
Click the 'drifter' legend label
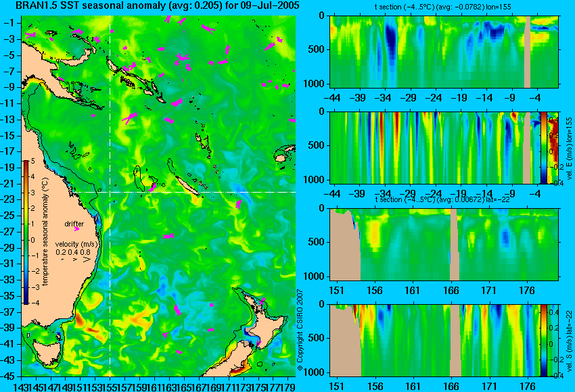click(x=74, y=224)
